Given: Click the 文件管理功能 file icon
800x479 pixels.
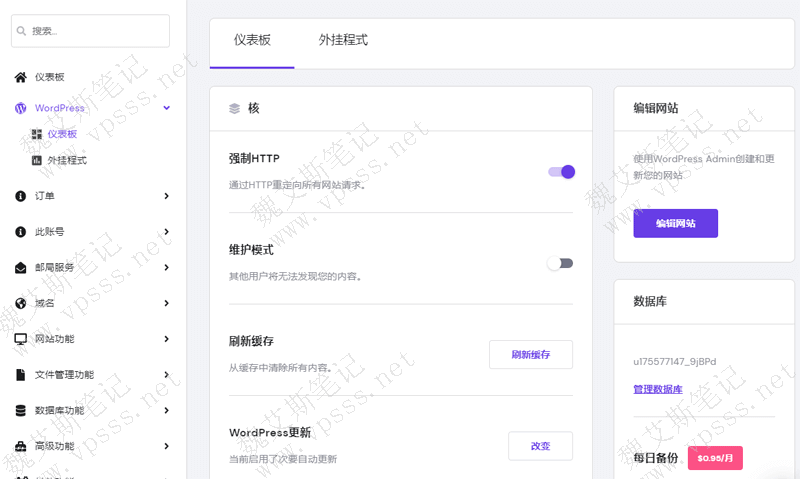Looking at the screenshot, I should pos(20,375).
